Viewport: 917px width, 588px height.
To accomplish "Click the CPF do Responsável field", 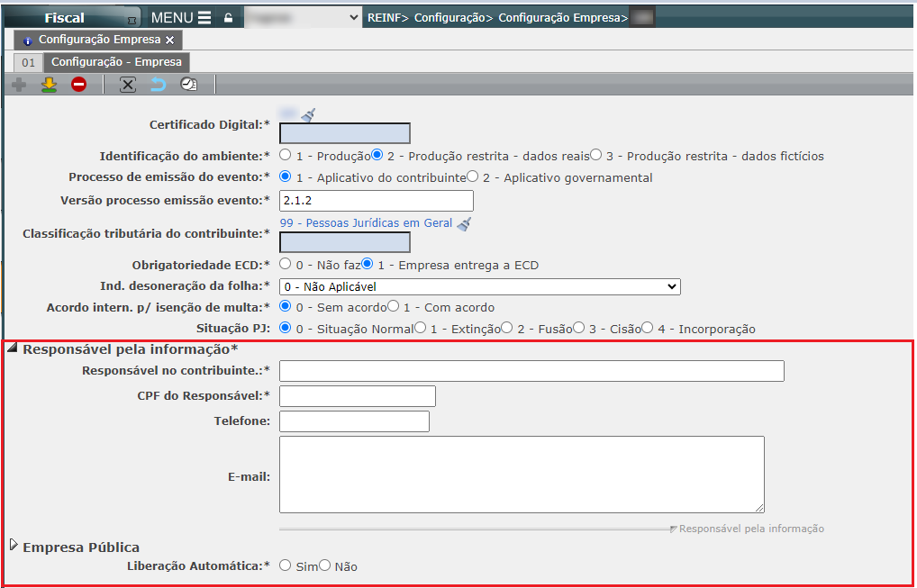I will click(358, 396).
